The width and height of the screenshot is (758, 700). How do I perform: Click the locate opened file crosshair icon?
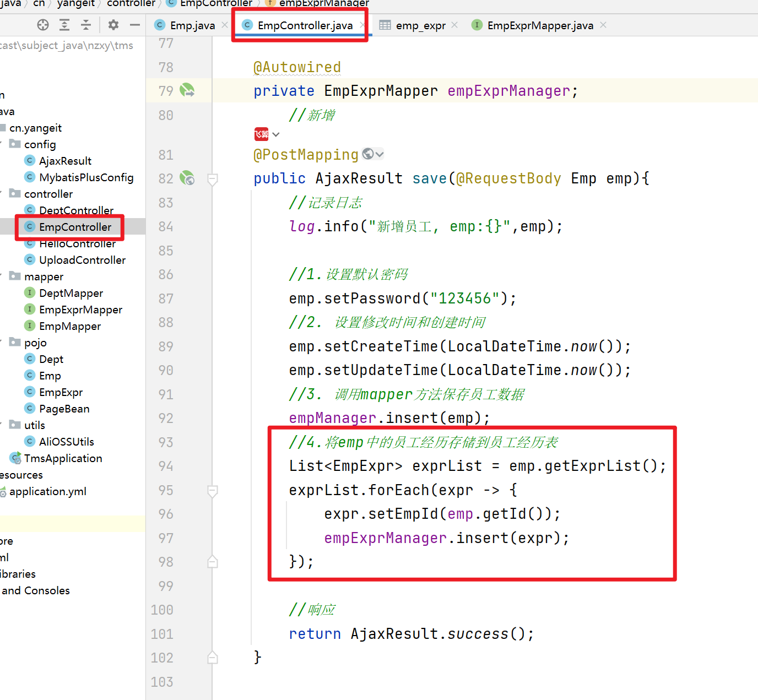pyautogui.click(x=43, y=25)
